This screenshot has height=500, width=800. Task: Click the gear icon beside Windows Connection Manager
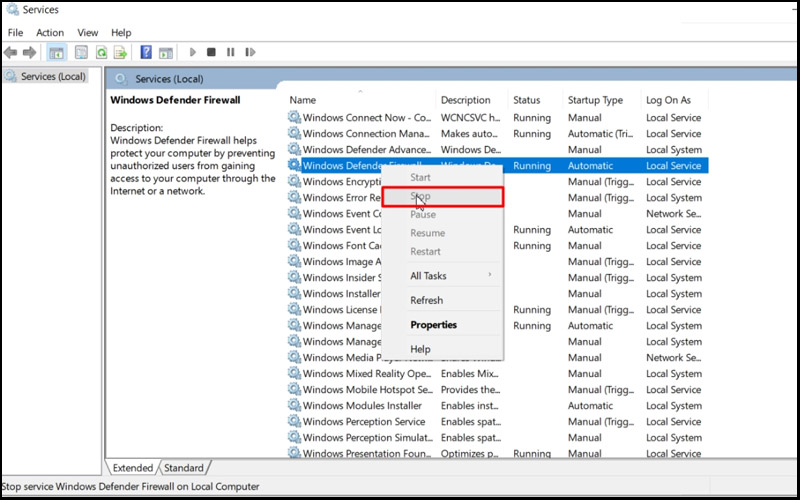tap(294, 133)
